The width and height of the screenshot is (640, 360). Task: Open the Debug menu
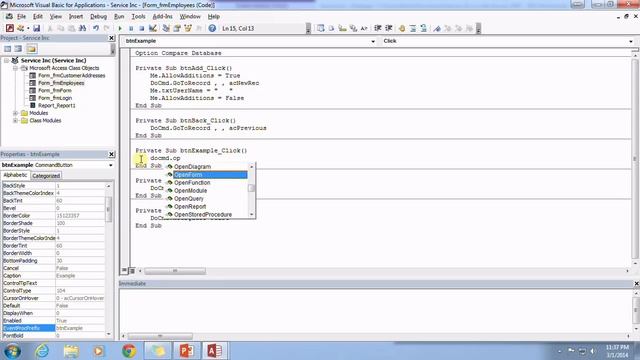coord(98,16)
